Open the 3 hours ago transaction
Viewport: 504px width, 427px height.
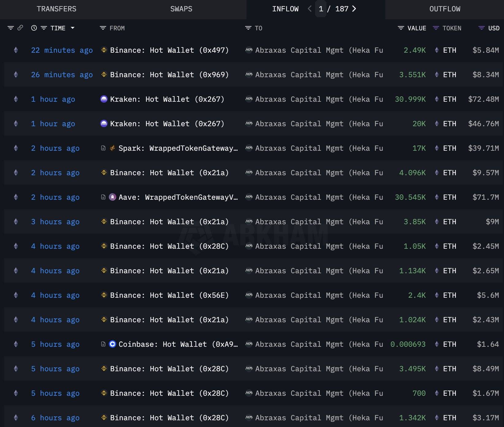[x=55, y=222]
